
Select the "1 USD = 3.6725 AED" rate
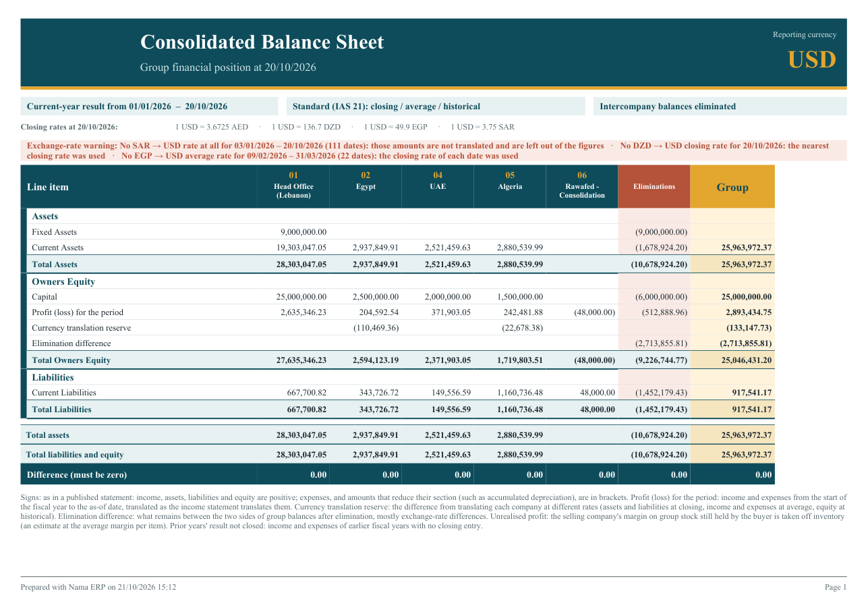click(212, 127)
